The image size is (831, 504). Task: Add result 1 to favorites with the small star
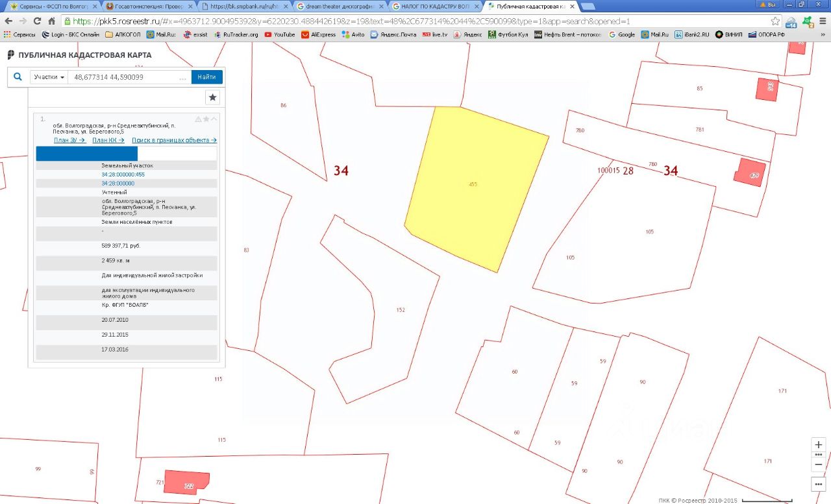point(206,119)
